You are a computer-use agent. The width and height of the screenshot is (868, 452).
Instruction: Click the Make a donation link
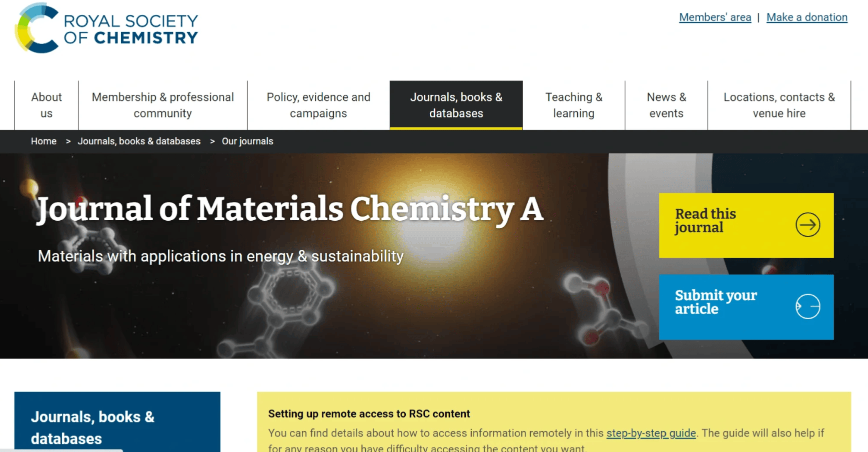807,17
